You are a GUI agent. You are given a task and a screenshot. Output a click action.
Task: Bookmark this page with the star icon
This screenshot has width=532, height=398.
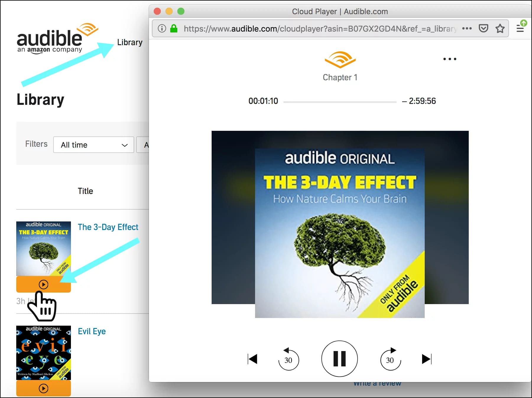pyautogui.click(x=500, y=28)
